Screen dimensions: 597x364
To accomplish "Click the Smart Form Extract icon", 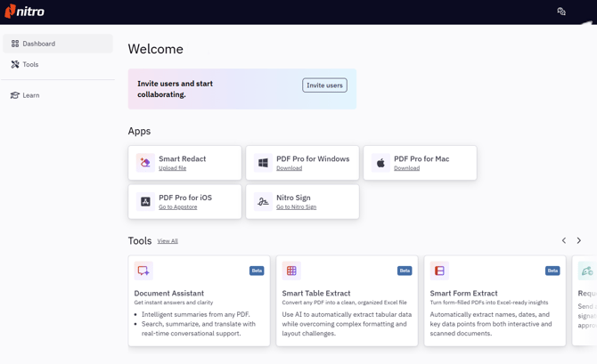I will pyautogui.click(x=439, y=271).
